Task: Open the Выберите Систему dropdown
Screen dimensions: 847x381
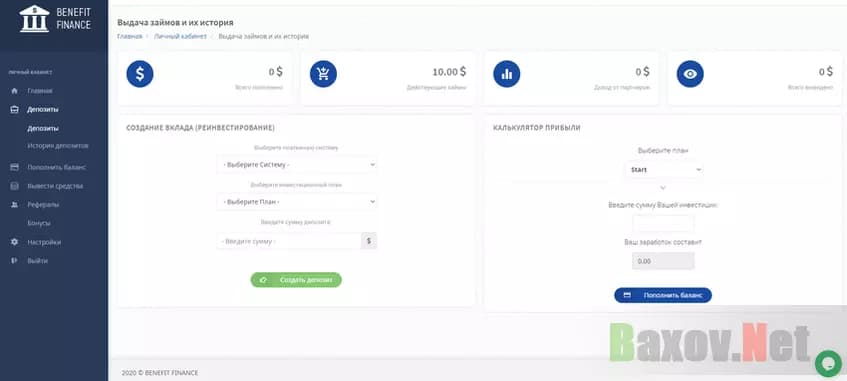Action: [x=297, y=164]
